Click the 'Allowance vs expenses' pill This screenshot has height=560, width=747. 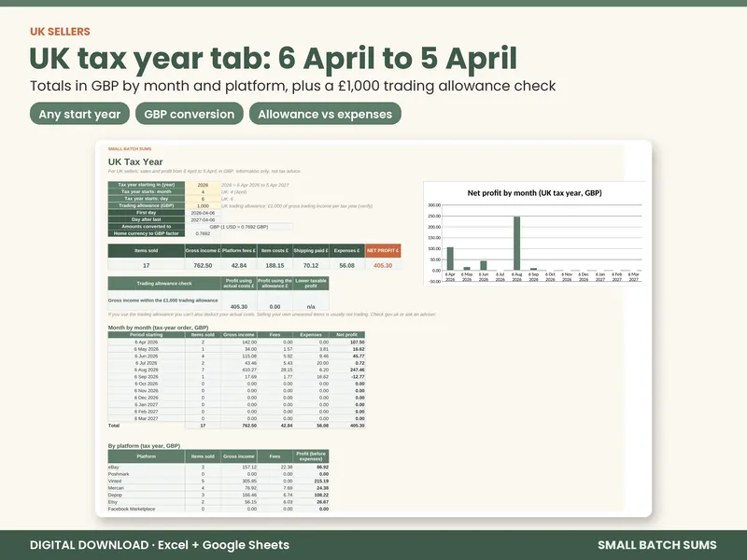(x=325, y=114)
